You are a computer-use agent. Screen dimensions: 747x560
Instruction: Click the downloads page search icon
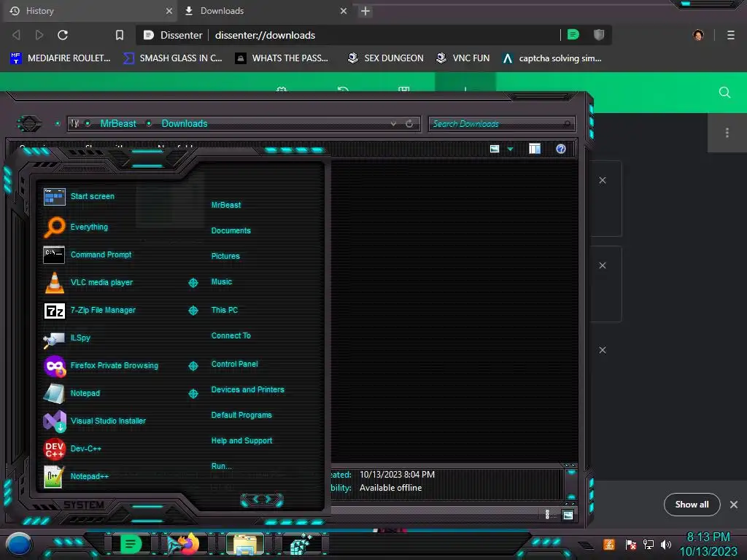tap(724, 93)
